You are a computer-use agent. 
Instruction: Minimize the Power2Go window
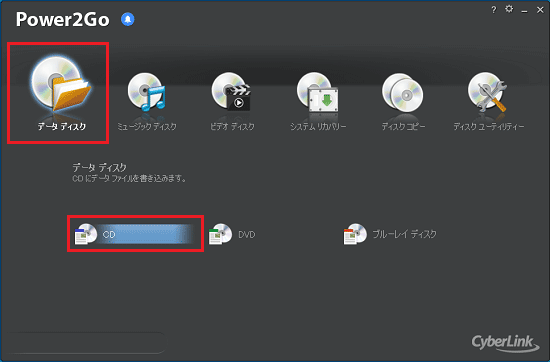pyautogui.click(x=524, y=11)
